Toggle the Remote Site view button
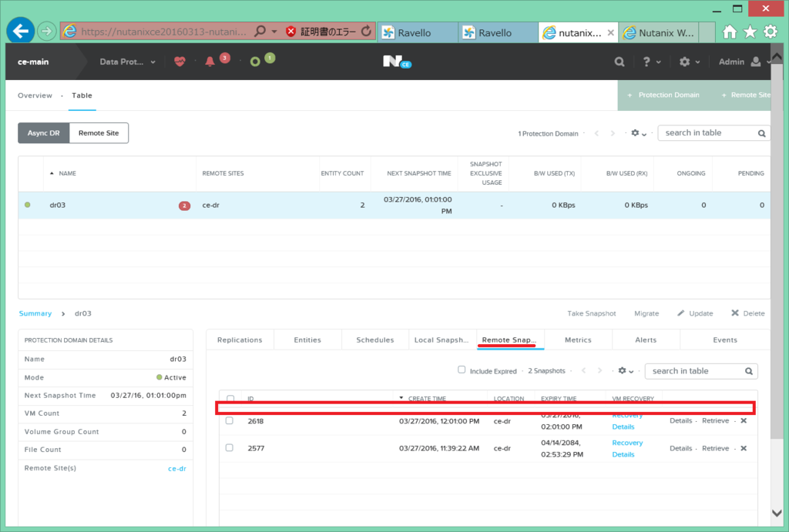789x532 pixels. pyautogui.click(x=99, y=133)
